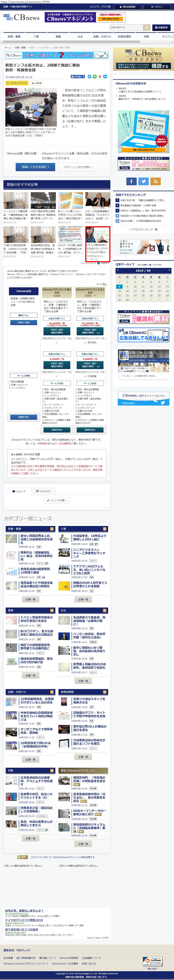Image resolution: width=174 pixels, height=980 pixels.
Task: Click the Twitter icon in the right sidebar
Action: pyautogui.click(x=143, y=182)
